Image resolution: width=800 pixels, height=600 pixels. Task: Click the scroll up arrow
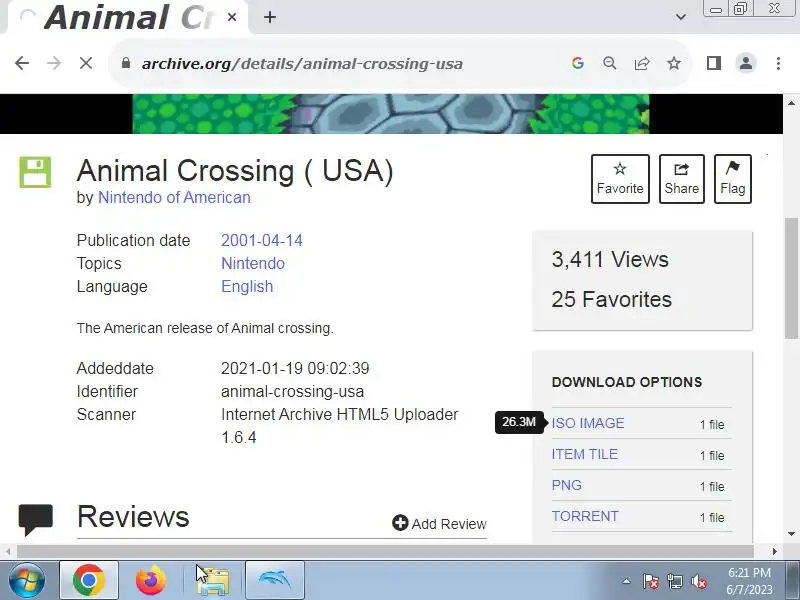point(791,104)
